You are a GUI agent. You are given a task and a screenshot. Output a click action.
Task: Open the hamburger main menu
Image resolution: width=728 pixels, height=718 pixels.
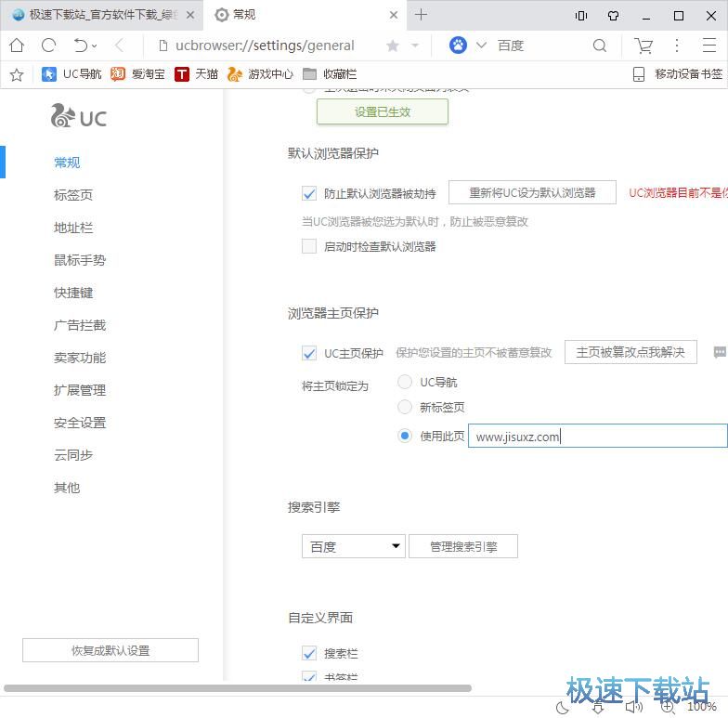(709, 45)
